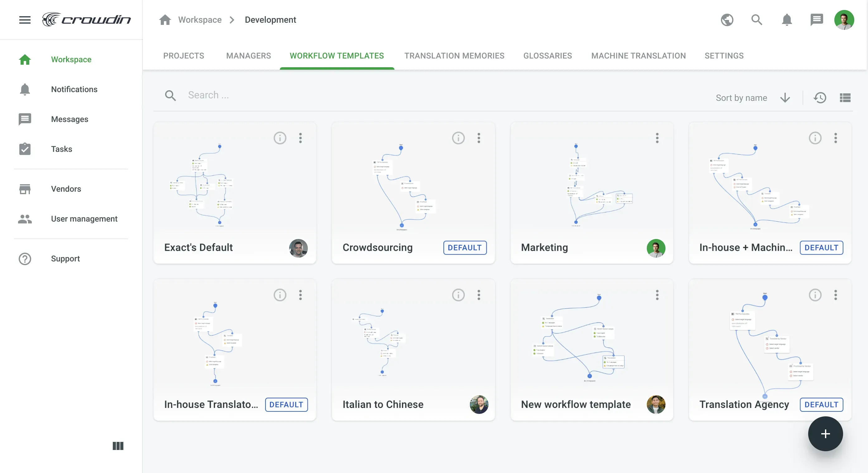Toggle sort direction arrow
The image size is (868, 473).
785,98
